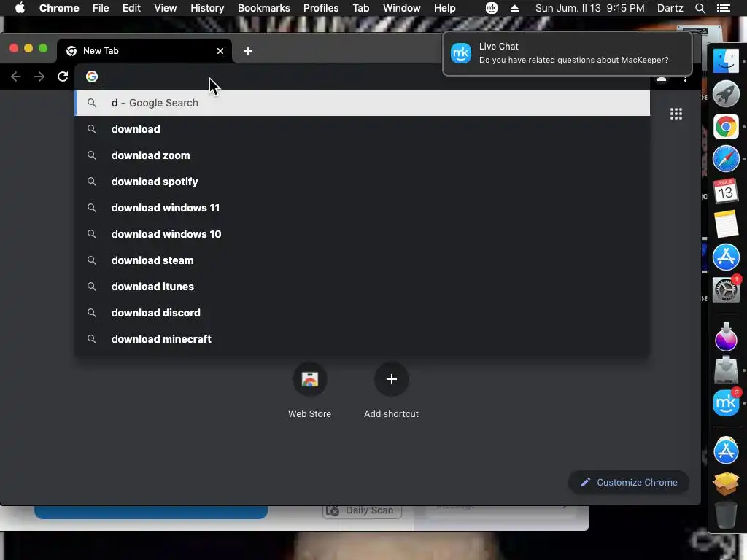
Task: Click the Dartz user name in menu bar
Action: [670, 8]
